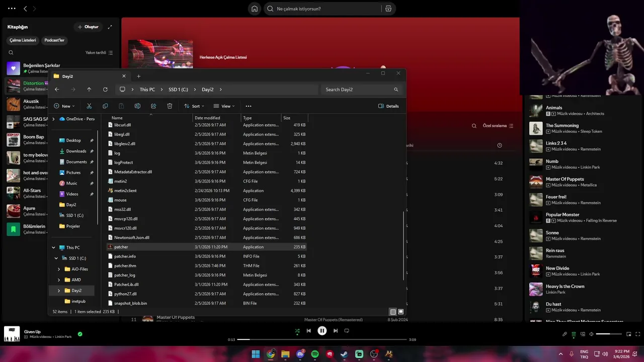Image resolution: width=644 pixels, height=362 pixels.
Task: Switch Explorer to details list view
Action: [x=393, y=312]
